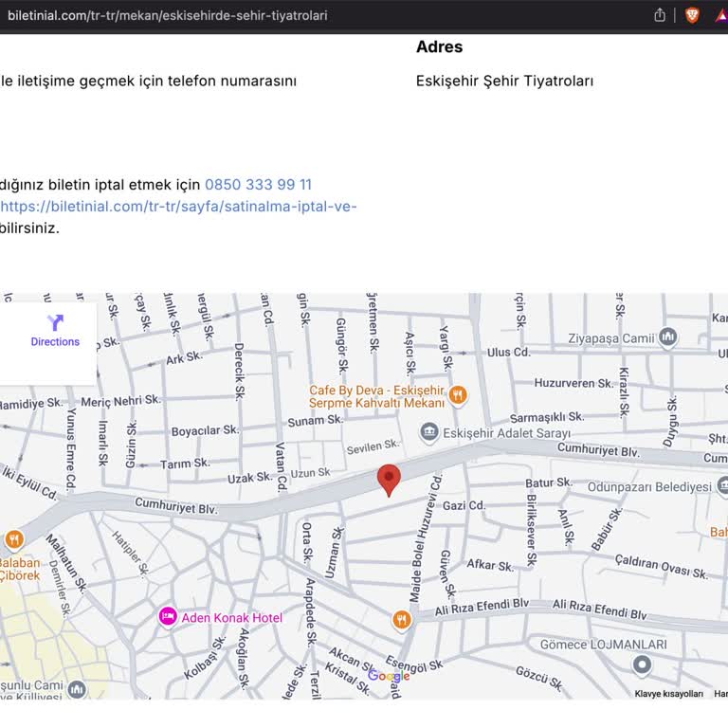The image size is (728, 728).
Task: Open the Brave Shields lion icon
Action: (692, 15)
